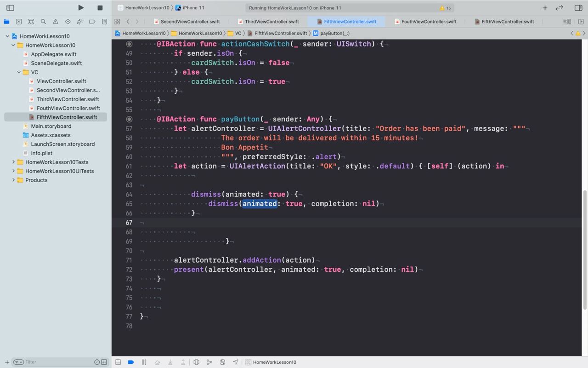The height and width of the screenshot is (368, 588).
Task: Expand the Products folder
Action: coord(13,180)
